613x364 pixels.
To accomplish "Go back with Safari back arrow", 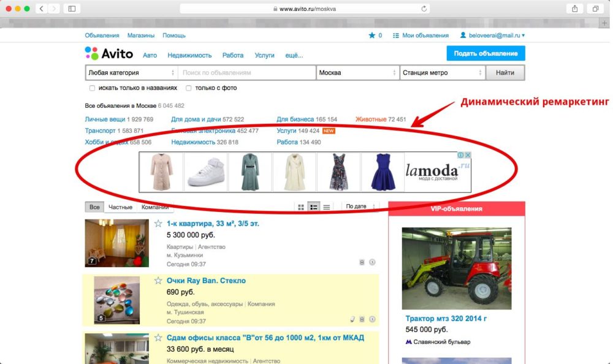I will pos(42,9).
